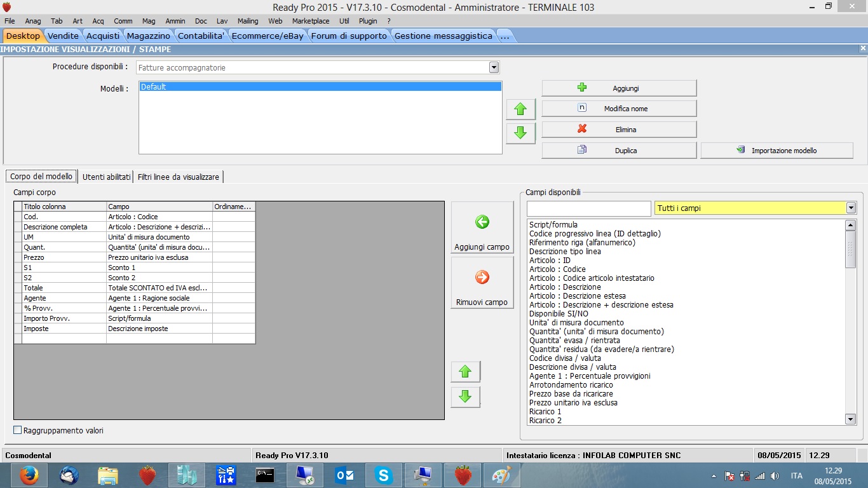
Task: Move model up with the green arrow beside Modelli
Action: [520, 109]
